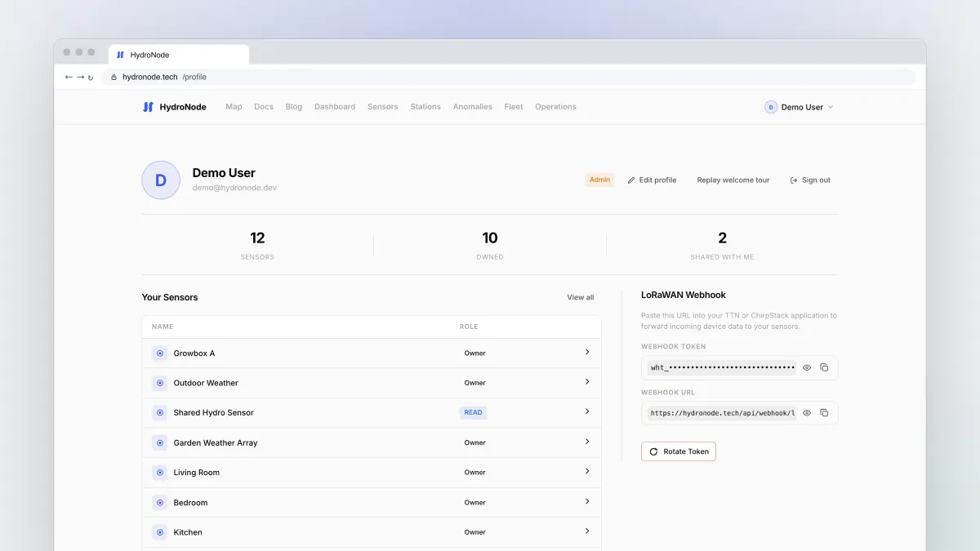Click the Shared Hydro Sensor name
The height and width of the screenshot is (551, 980).
click(x=214, y=413)
